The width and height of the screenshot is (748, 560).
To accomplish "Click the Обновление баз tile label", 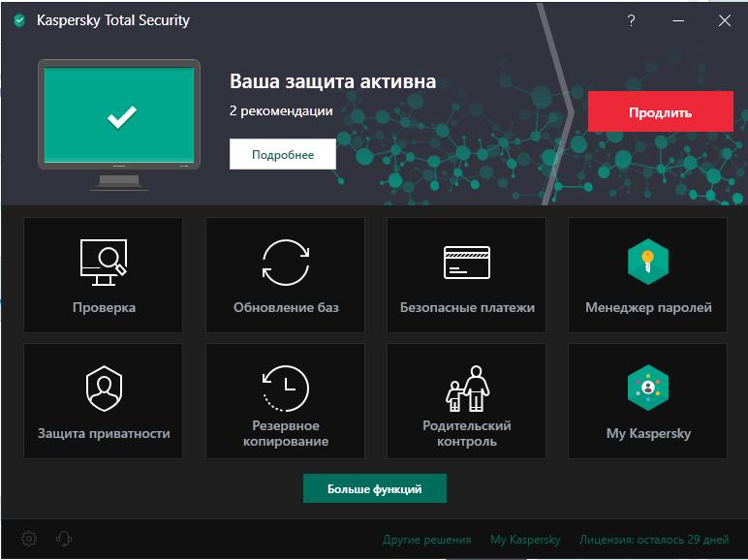I will (x=286, y=308).
